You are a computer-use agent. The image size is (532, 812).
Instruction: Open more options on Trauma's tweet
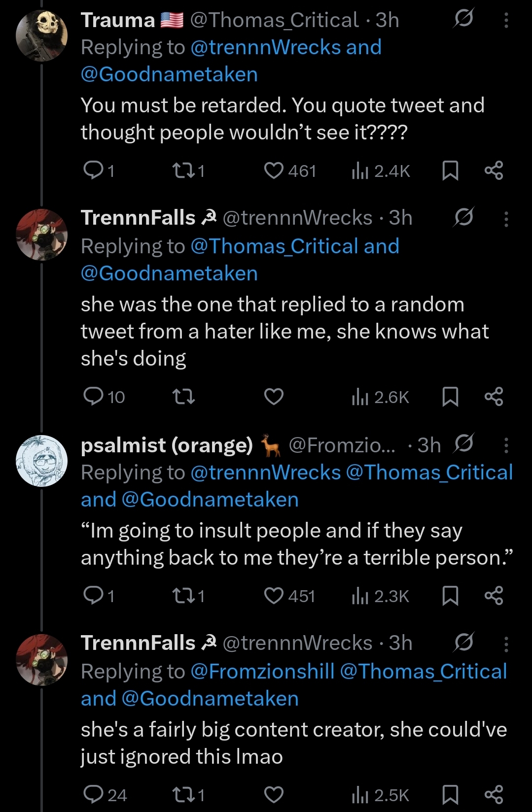[506, 20]
